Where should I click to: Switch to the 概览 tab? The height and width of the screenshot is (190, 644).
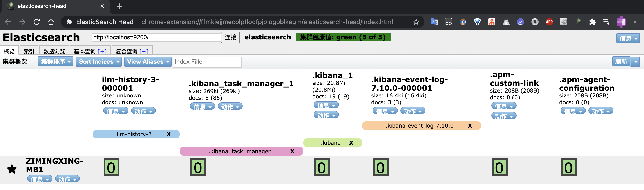9,51
